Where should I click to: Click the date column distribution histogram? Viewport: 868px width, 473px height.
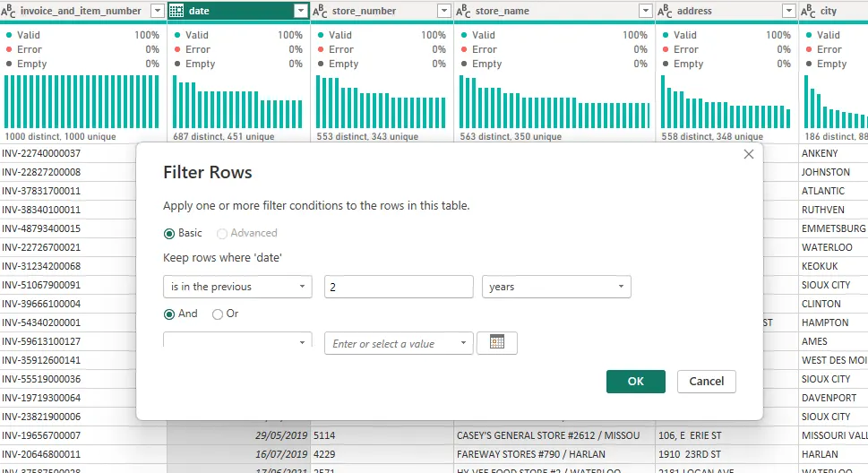click(237, 101)
